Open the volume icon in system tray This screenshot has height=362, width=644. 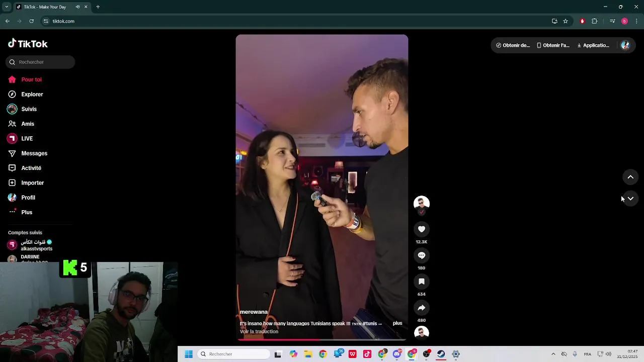tap(608, 354)
